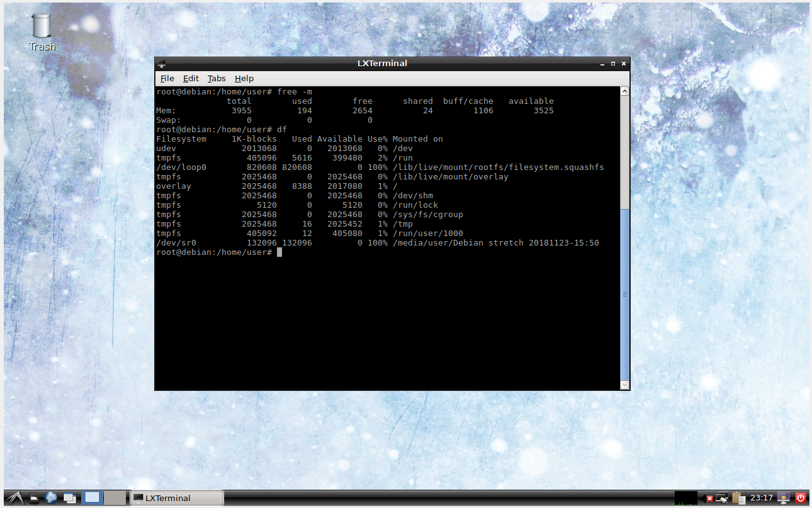Click the filesystem.squashfs mount path
Image resolution: width=812 pixels, height=508 pixels.
point(499,167)
